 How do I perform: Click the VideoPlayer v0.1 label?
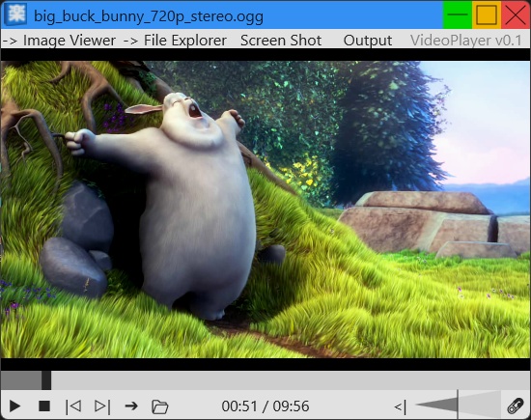click(x=466, y=41)
